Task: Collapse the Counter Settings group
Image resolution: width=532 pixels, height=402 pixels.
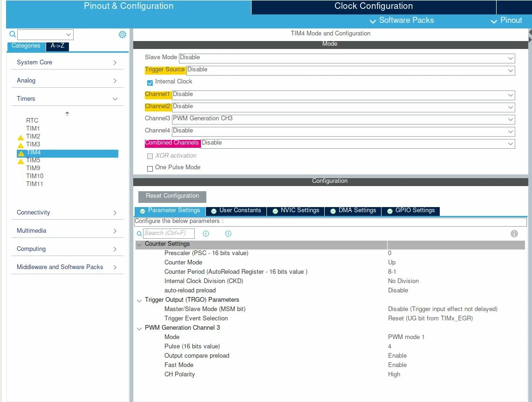Action: coord(139,244)
